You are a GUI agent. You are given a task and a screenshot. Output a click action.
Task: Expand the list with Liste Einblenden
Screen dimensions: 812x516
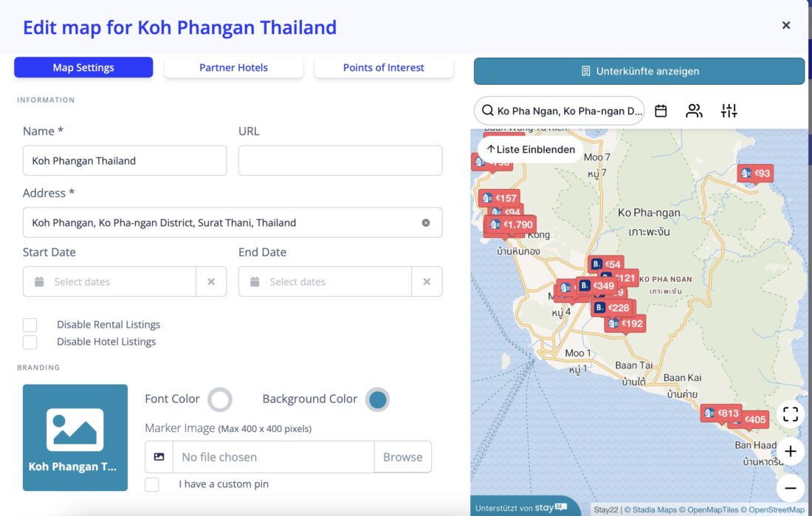click(x=531, y=149)
